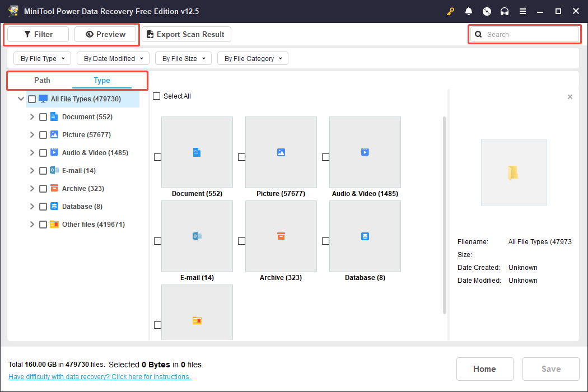Open the data recovery instructions link
Viewport: 588px width, 392px height.
click(x=99, y=376)
